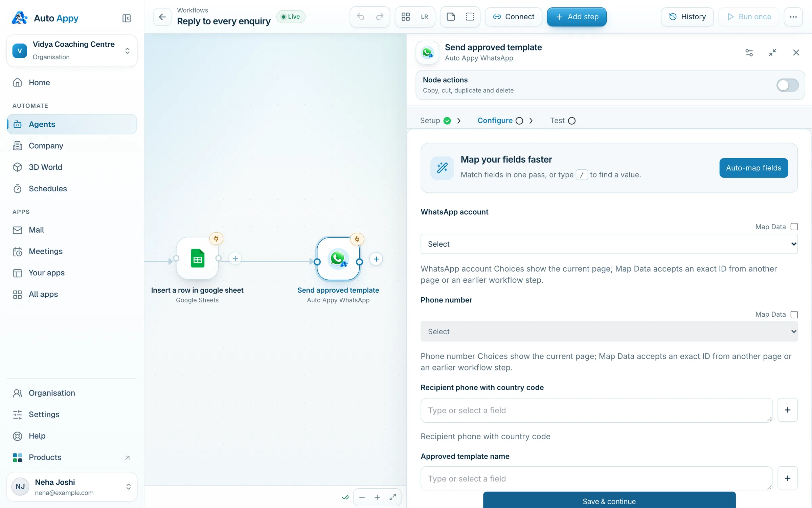This screenshot has width=812, height=508.
Task: Open Products external link in sidebar
Action: point(72,457)
